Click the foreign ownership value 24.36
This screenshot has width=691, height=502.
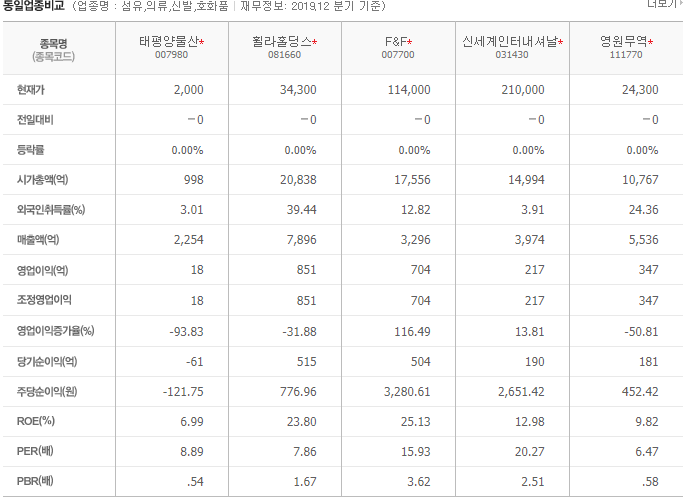644,210
